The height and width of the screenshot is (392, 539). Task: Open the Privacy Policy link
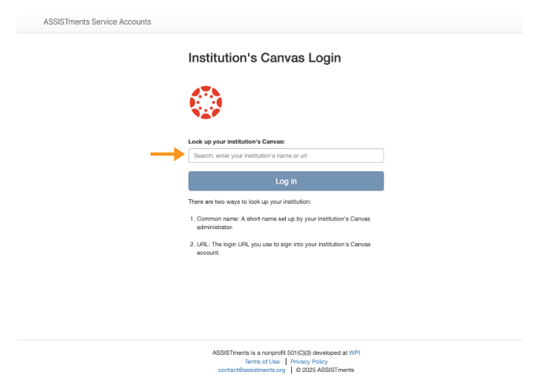coord(309,362)
